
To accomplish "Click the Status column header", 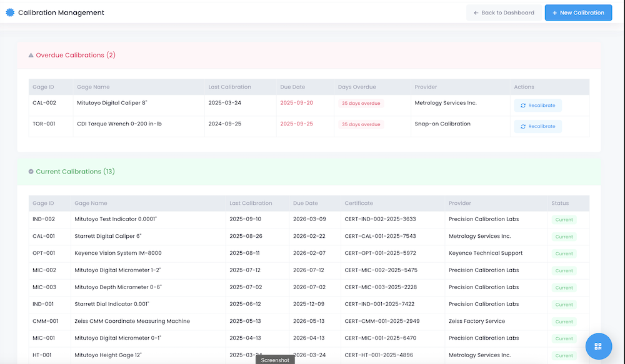I will [560, 203].
